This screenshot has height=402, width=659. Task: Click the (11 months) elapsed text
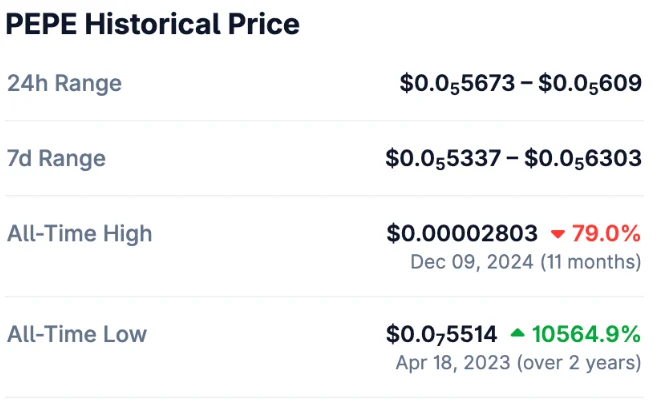tap(591, 262)
